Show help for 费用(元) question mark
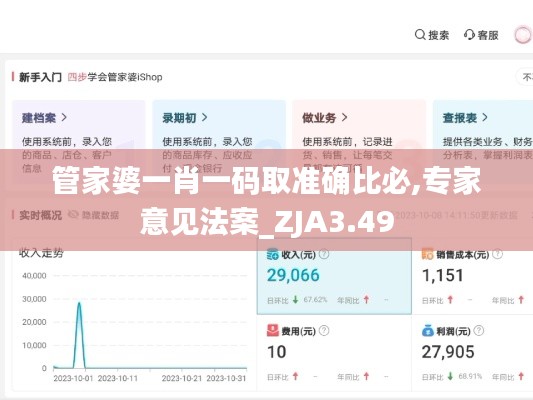Viewport: 533px width, 400px height. pyautogui.click(x=324, y=330)
